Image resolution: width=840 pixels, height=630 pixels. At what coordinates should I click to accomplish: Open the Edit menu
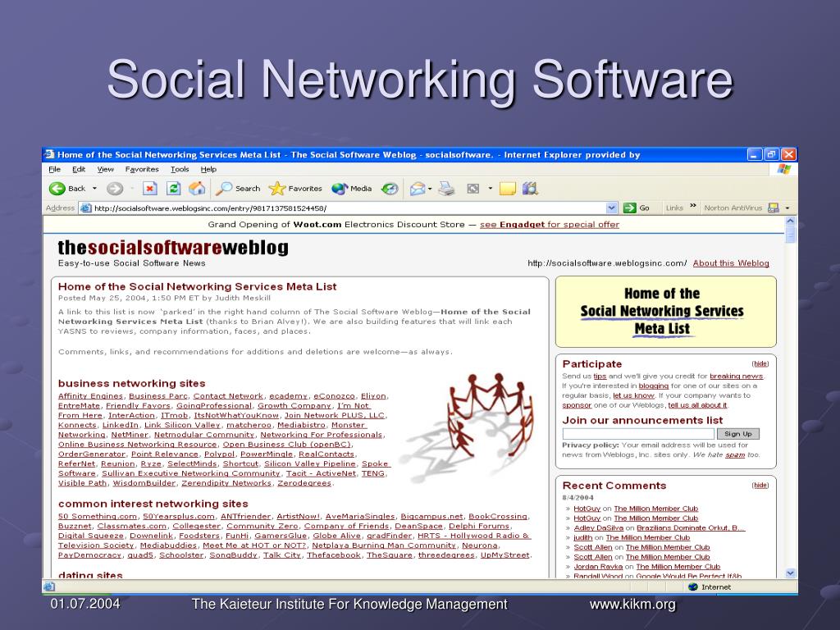click(79, 169)
